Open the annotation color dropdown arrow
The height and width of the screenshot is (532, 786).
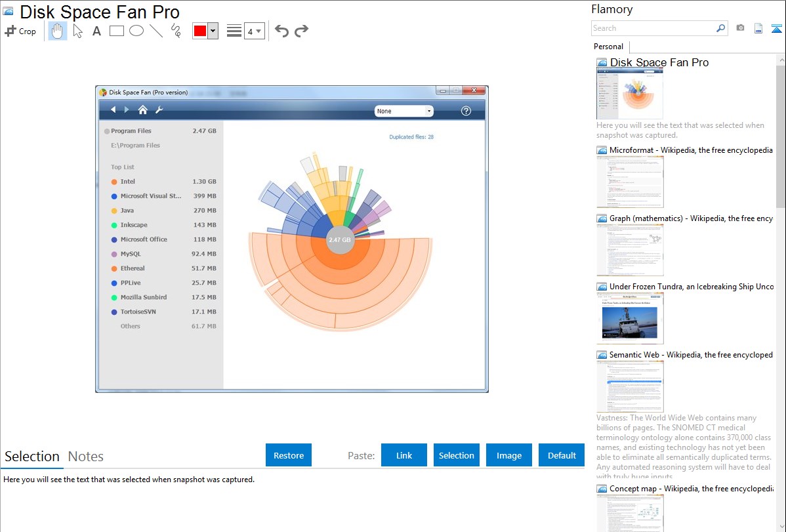pos(213,31)
